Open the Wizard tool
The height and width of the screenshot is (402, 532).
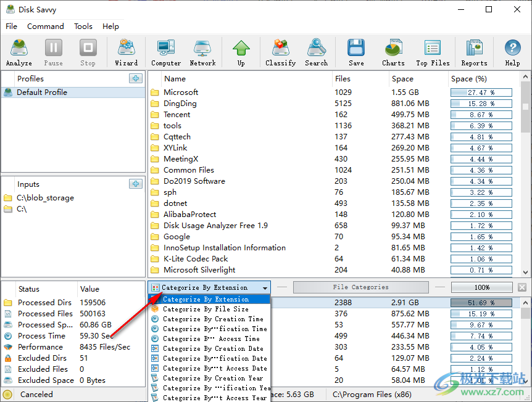[127, 52]
